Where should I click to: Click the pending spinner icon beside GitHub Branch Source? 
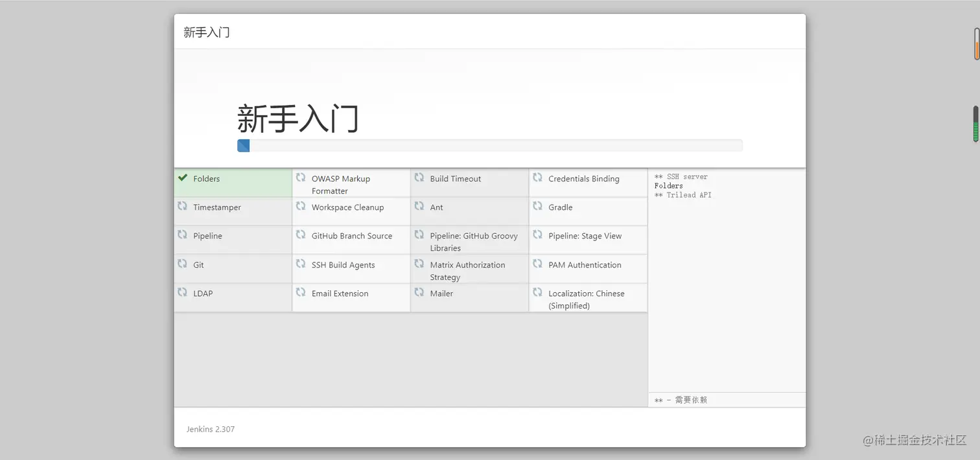tap(301, 235)
